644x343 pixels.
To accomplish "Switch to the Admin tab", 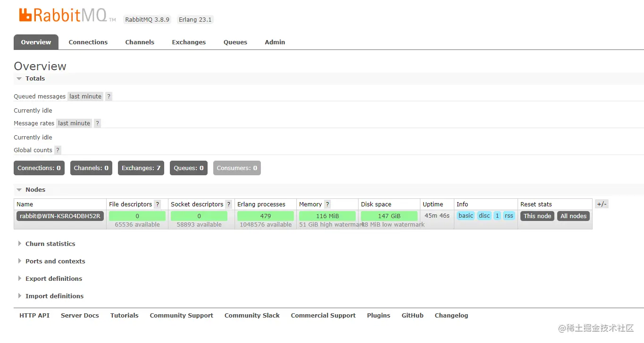I will 275,42.
